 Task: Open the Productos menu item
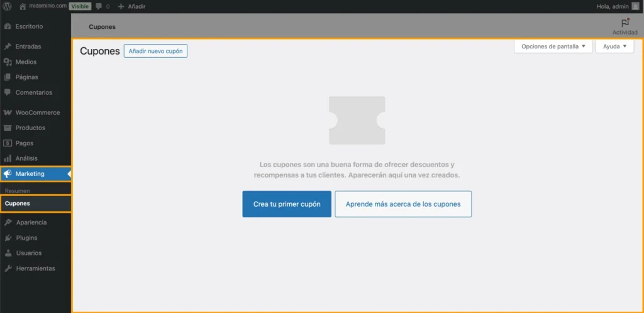tap(35, 128)
